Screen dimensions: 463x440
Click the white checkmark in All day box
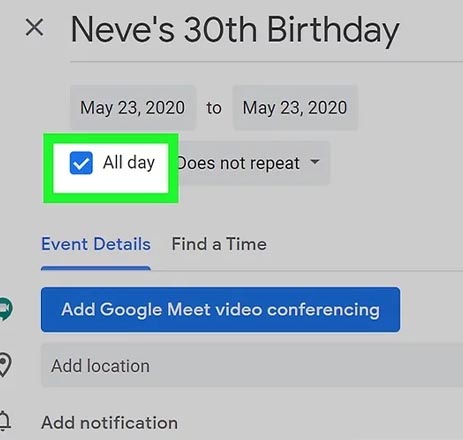click(81, 163)
